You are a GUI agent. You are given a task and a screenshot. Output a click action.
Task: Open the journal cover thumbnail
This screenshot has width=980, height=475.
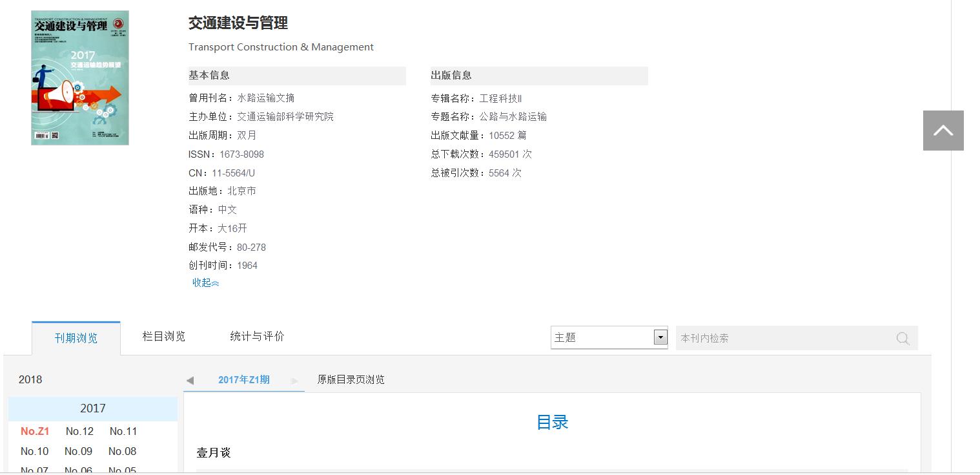pyautogui.click(x=80, y=78)
